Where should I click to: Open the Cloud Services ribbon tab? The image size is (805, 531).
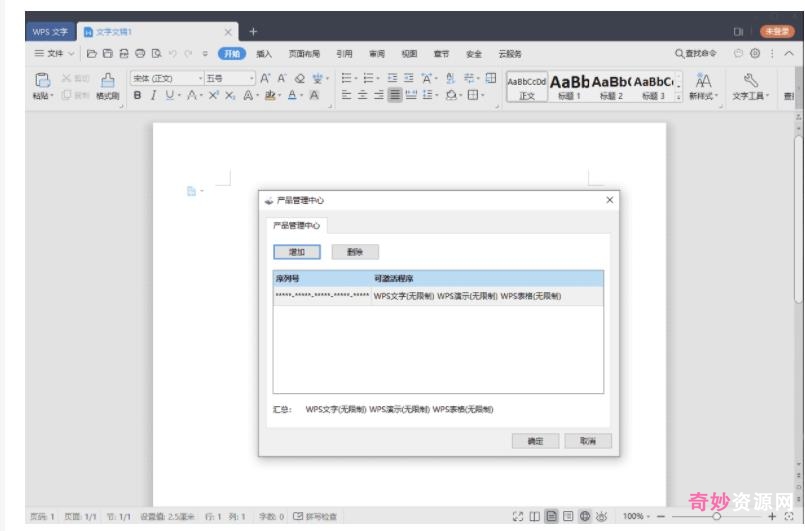pyautogui.click(x=509, y=53)
